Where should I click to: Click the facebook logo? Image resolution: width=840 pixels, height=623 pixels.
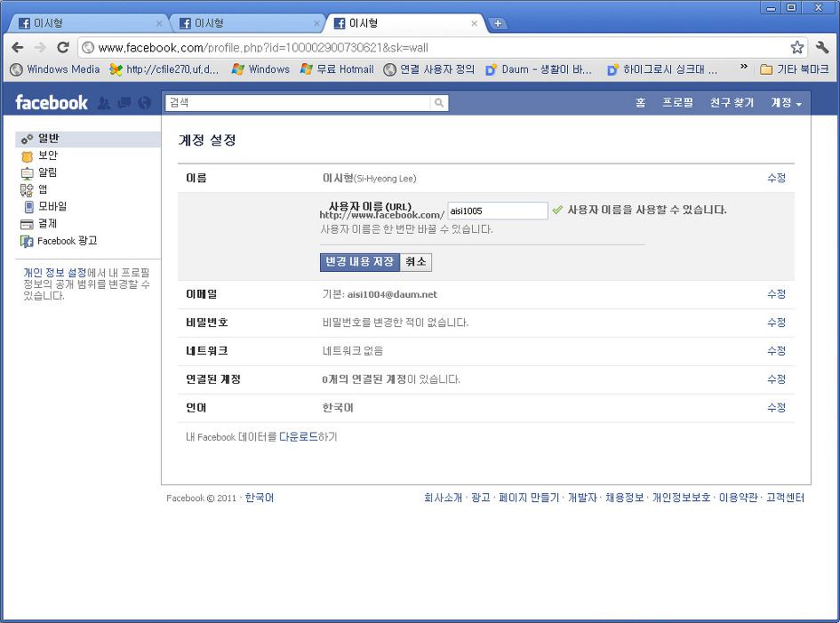point(52,102)
